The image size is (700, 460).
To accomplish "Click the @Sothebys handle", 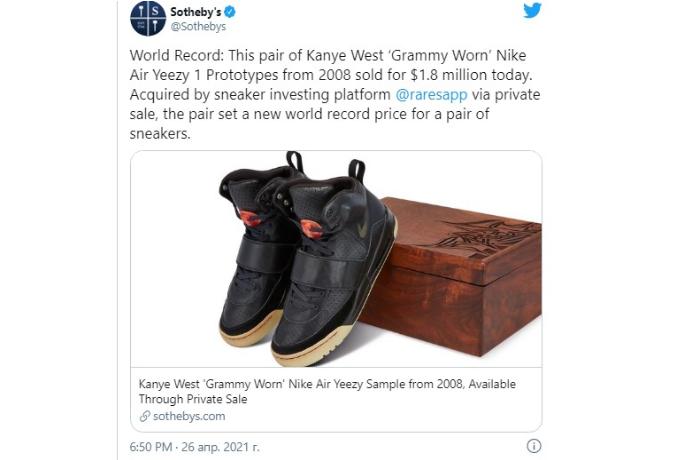I will (198, 27).
